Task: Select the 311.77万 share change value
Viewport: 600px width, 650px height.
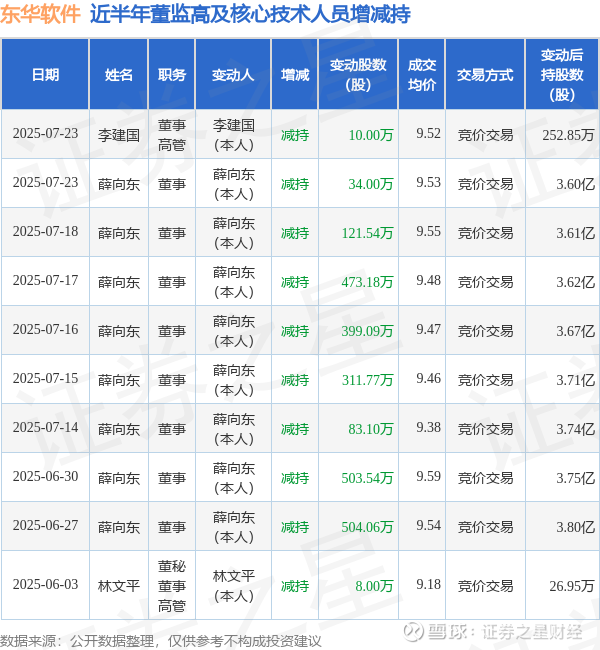Action: 367,379
